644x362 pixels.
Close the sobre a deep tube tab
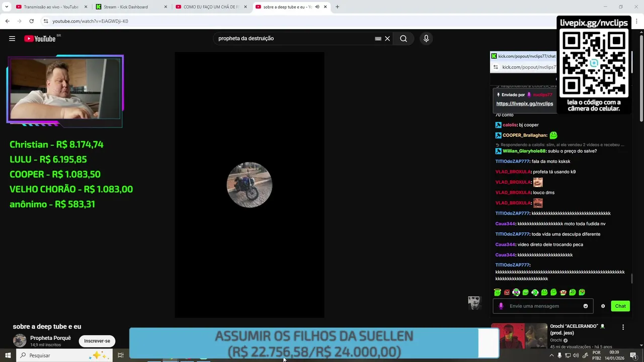coord(326,7)
